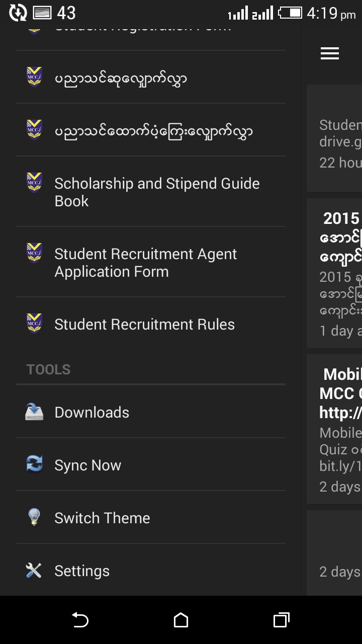Tap MCC crest beside Scholarship and Stipend Guide
This screenshot has width=362, height=644.
[x=34, y=183]
